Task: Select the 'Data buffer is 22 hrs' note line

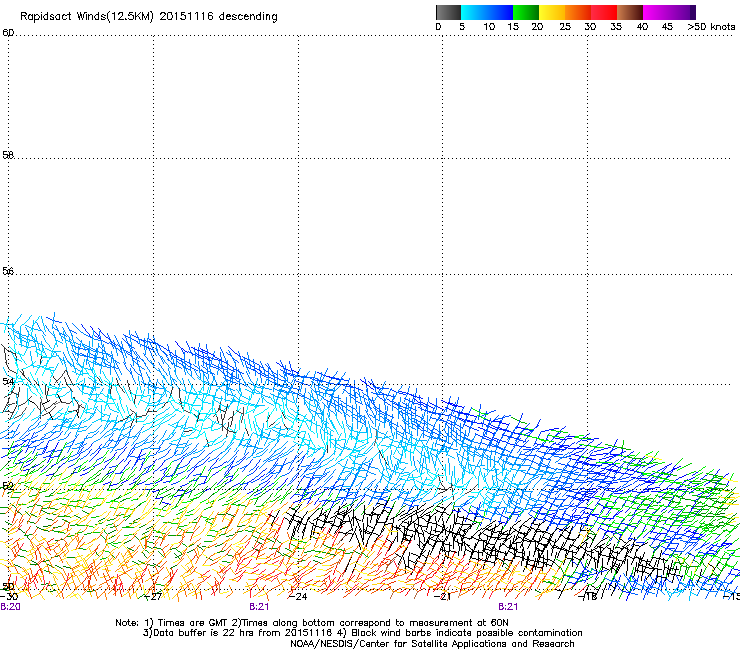Action: coord(362,633)
